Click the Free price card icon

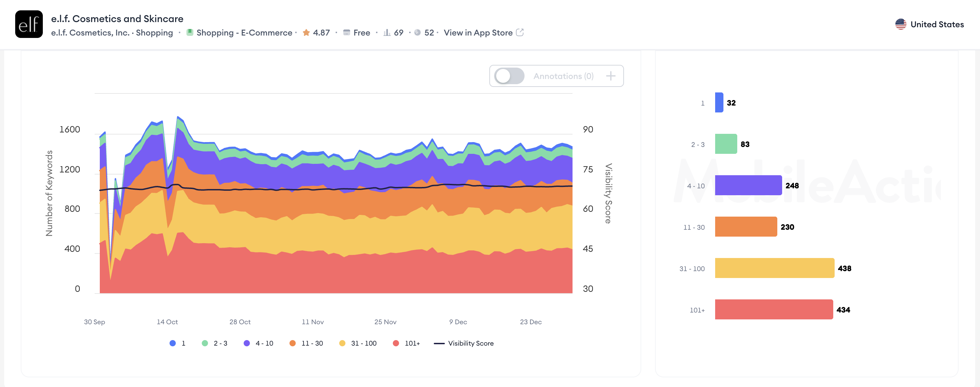coord(346,33)
